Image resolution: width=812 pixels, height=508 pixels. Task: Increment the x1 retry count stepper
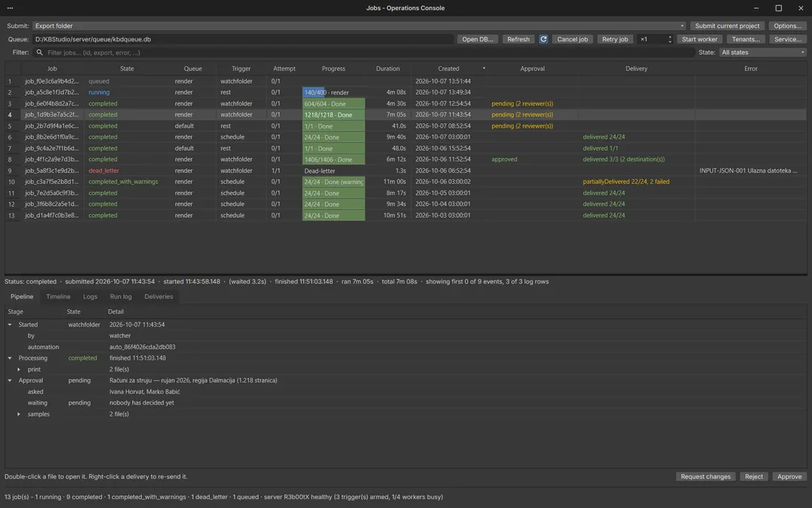[x=670, y=37]
